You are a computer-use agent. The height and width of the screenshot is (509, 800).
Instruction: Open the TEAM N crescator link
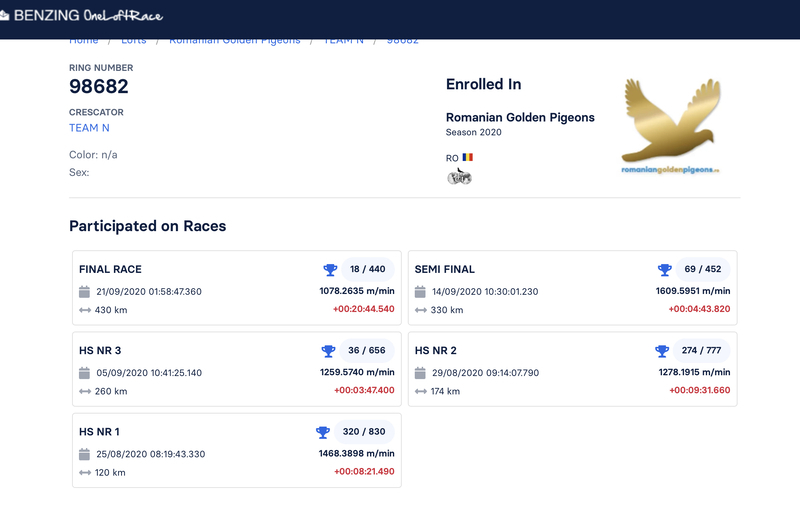pos(89,128)
